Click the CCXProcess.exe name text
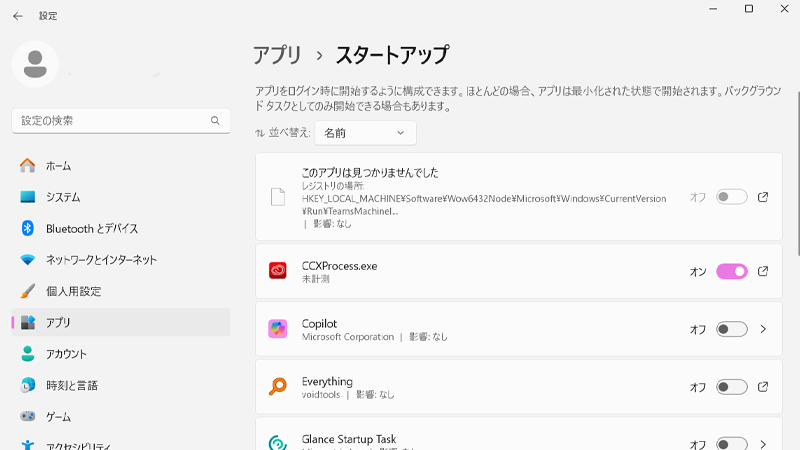The image size is (800, 450). 339,266
